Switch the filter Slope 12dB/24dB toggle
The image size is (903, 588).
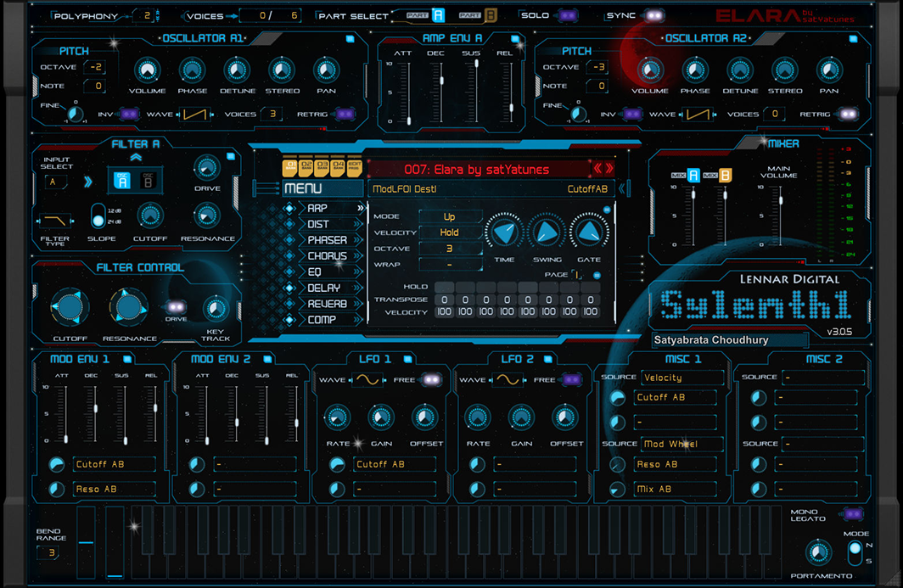click(x=98, y=216)
